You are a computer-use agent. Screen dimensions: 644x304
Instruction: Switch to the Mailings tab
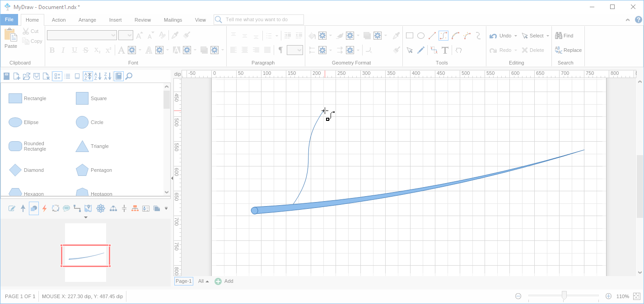pos(173,20)
